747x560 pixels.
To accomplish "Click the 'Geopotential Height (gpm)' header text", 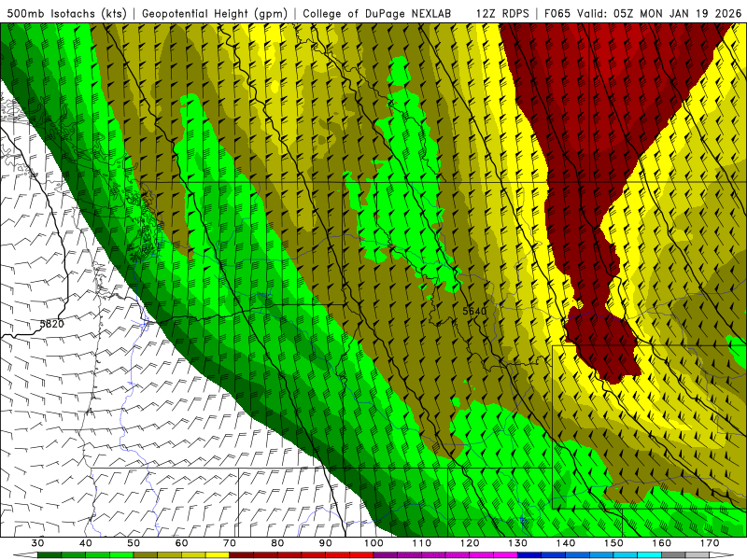I will (x=215, y=13).
